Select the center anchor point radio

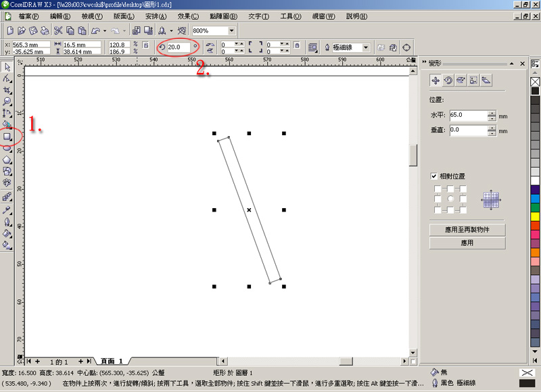450,199
